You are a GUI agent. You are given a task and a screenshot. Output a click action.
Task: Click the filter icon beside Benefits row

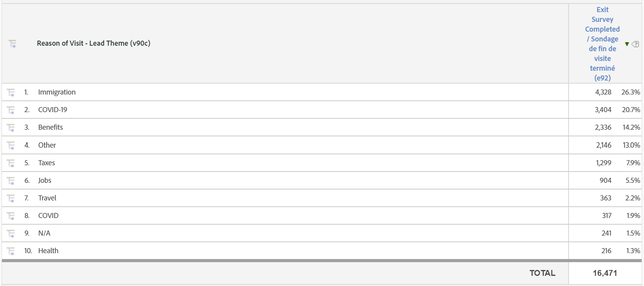click(10, 127)
